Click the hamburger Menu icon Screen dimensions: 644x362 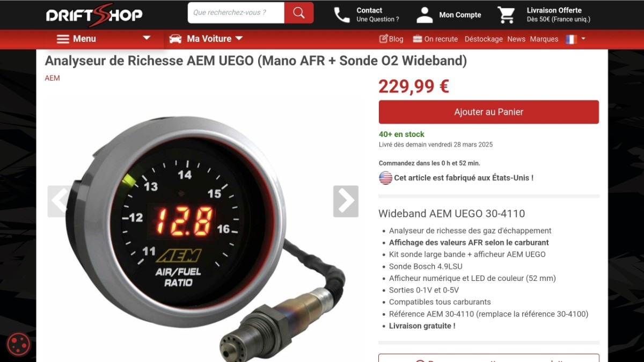[x=63, y=39]
